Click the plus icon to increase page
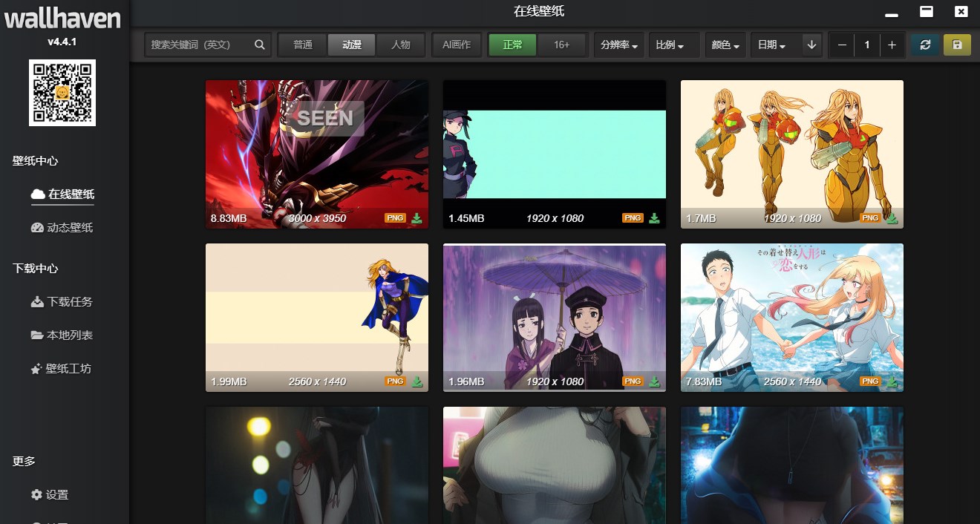This screenshot has height=524, width=980. pos(892,45)
